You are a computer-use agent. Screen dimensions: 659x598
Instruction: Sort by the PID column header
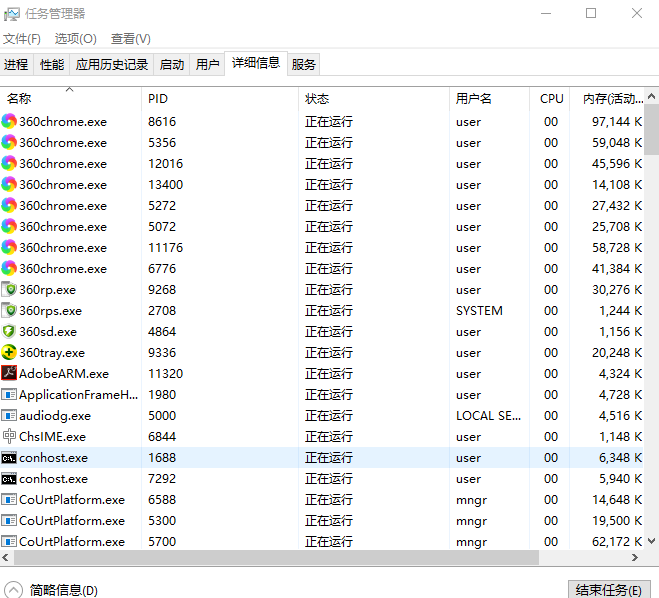[220, 99]
